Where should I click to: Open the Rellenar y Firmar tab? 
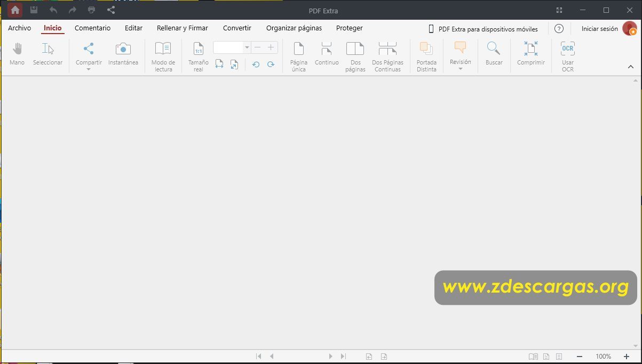183,28
